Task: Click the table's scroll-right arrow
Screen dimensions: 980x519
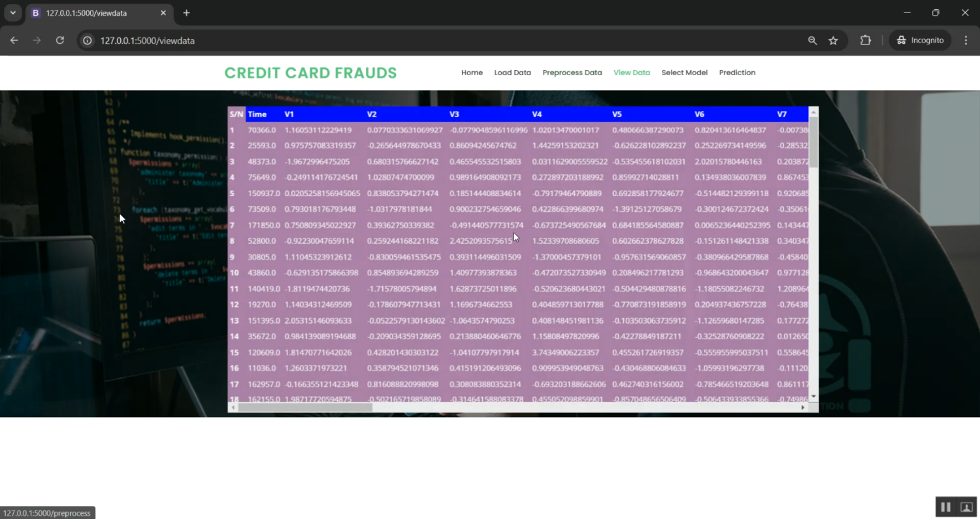Action: pos(803,407)
